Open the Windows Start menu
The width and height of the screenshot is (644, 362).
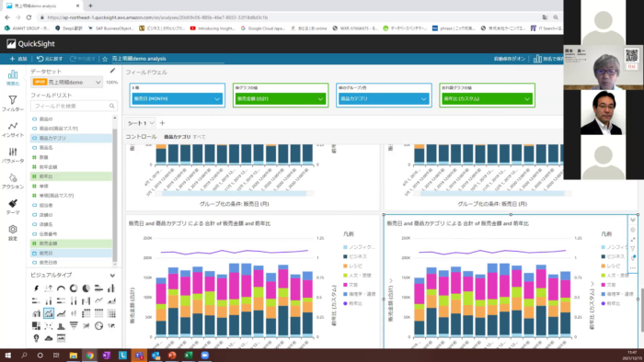tap(7, 356)
